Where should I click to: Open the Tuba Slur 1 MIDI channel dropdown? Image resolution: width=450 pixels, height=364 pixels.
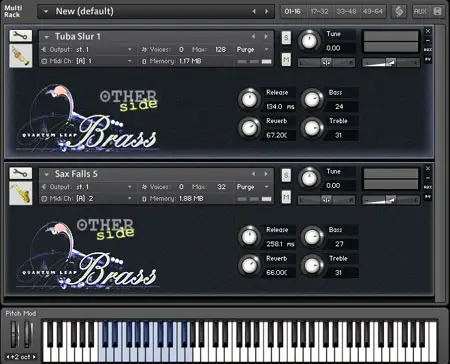click(130, 61)
